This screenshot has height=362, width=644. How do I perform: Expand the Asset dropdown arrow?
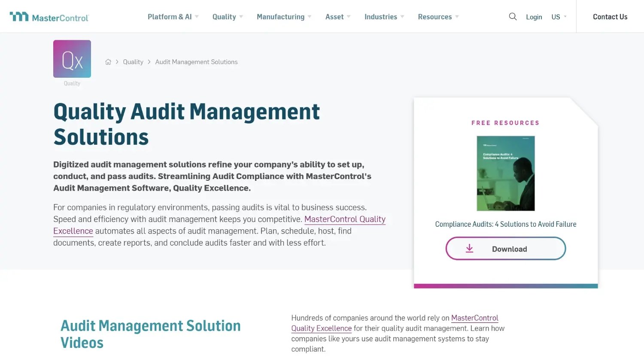click(x=349, y=17)
